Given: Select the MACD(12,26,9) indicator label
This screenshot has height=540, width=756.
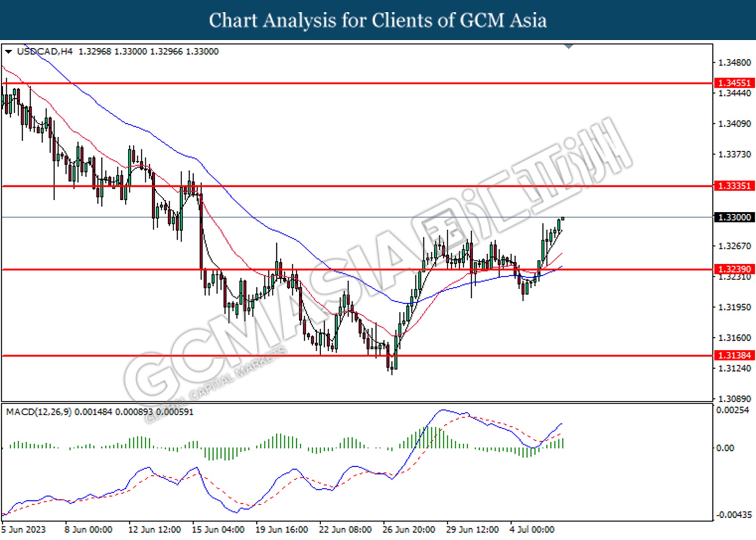Looking at the screenshot, I should [39, 412].
